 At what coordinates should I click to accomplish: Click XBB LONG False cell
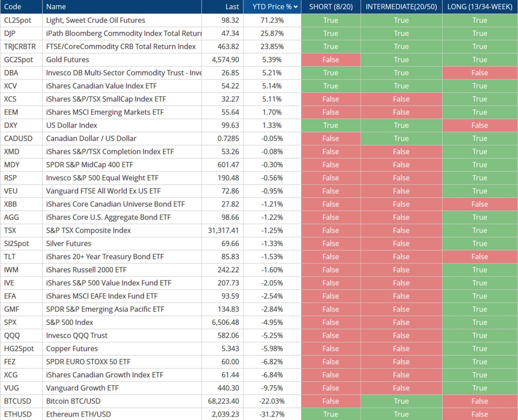click(480, 204)
